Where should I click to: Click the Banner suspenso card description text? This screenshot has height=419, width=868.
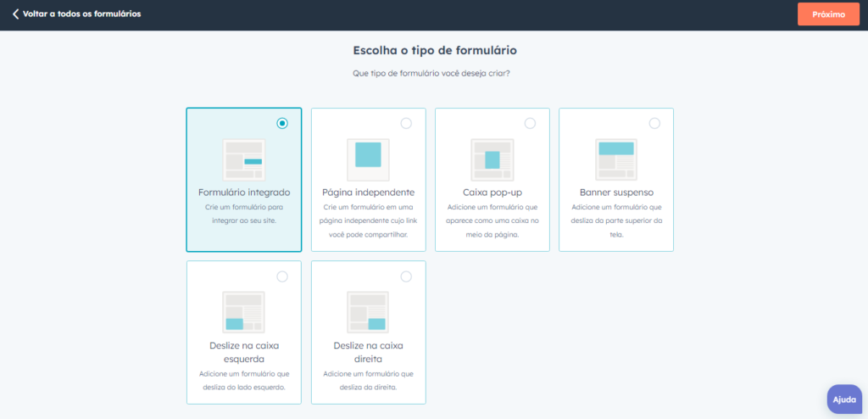click(616, 221)
